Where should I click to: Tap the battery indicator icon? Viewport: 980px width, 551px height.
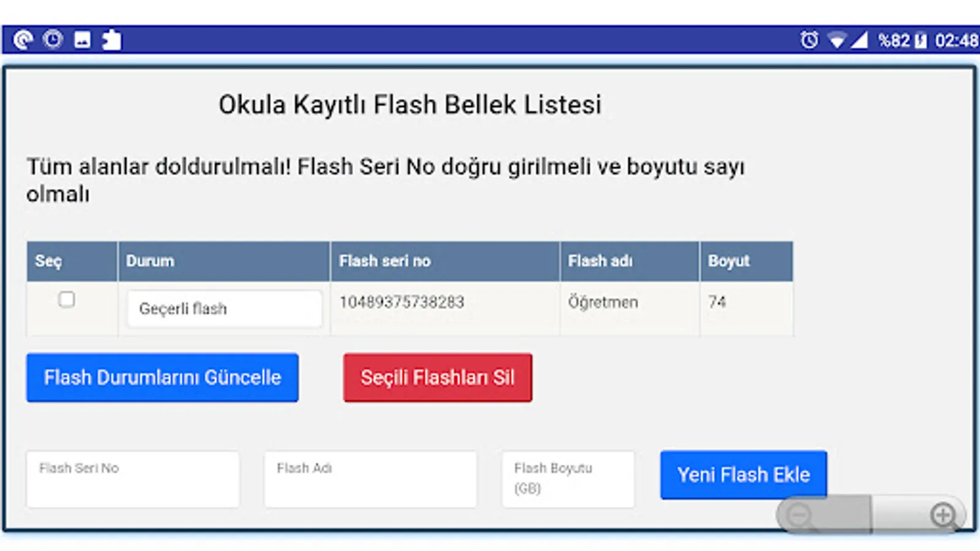click(x=920, y=41)
